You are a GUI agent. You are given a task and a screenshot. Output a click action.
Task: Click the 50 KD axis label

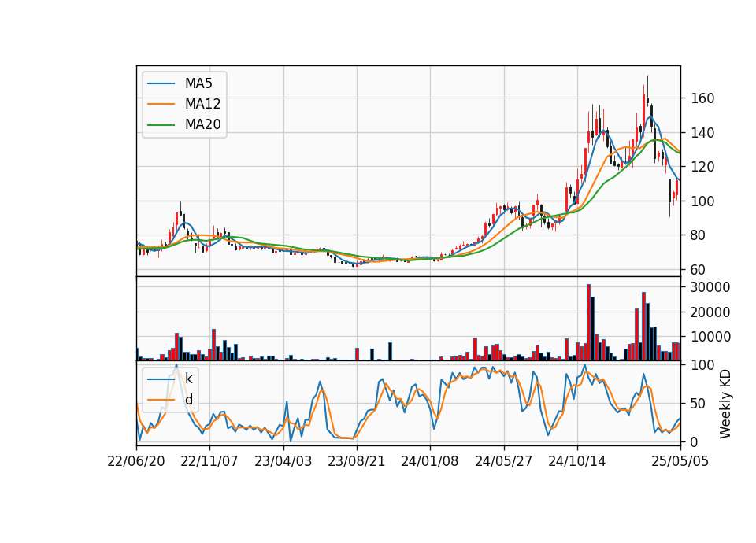tap(699, 403)
